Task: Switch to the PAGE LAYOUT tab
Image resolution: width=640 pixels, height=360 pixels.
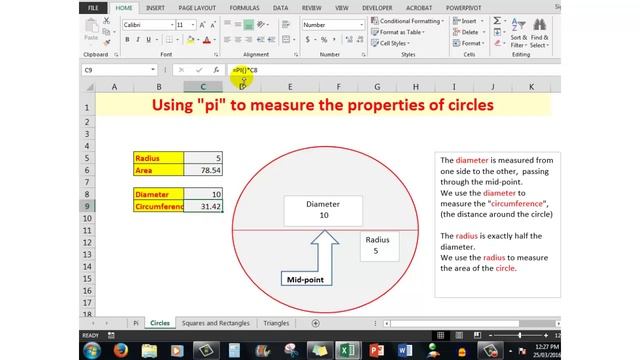Action: tap(197, 8)
